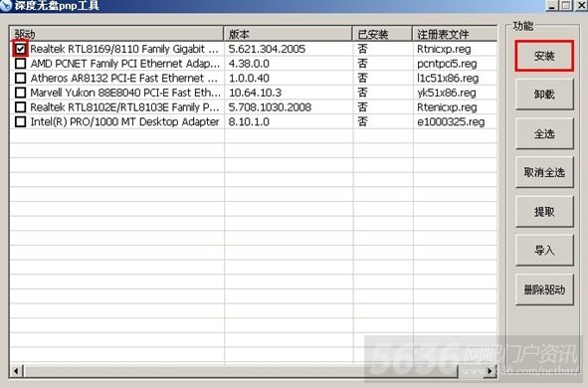
Task: Sort by the 驱动 column header
Action: point(116,34)
